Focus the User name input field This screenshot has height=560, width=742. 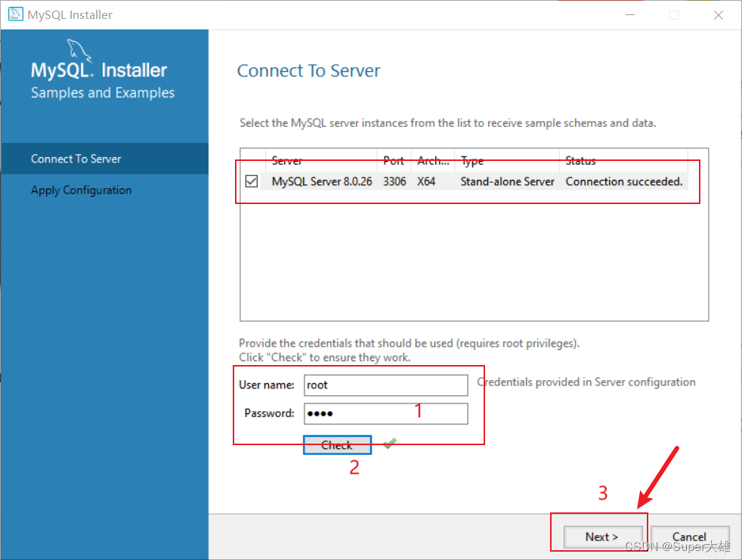[385, 385]
